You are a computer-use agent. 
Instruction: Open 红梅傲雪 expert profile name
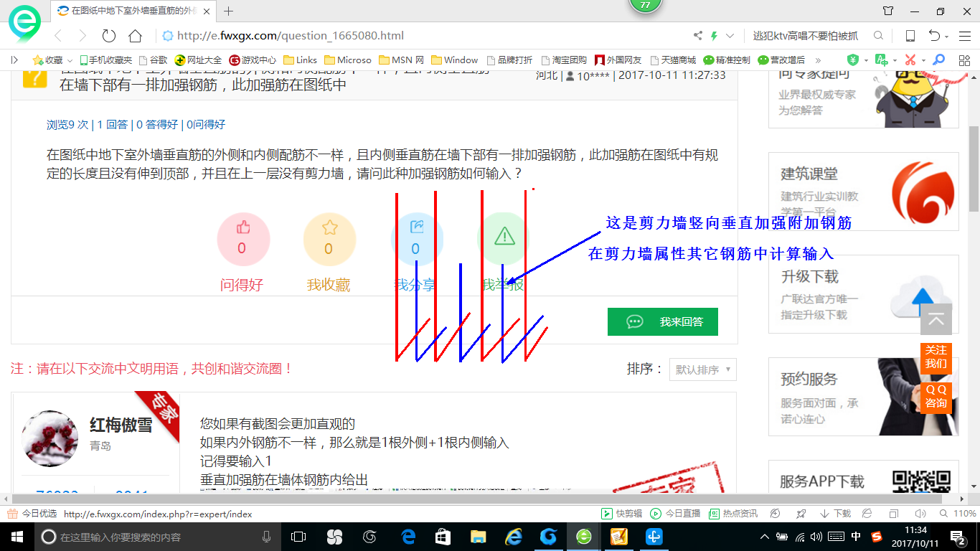pos(121,425)
